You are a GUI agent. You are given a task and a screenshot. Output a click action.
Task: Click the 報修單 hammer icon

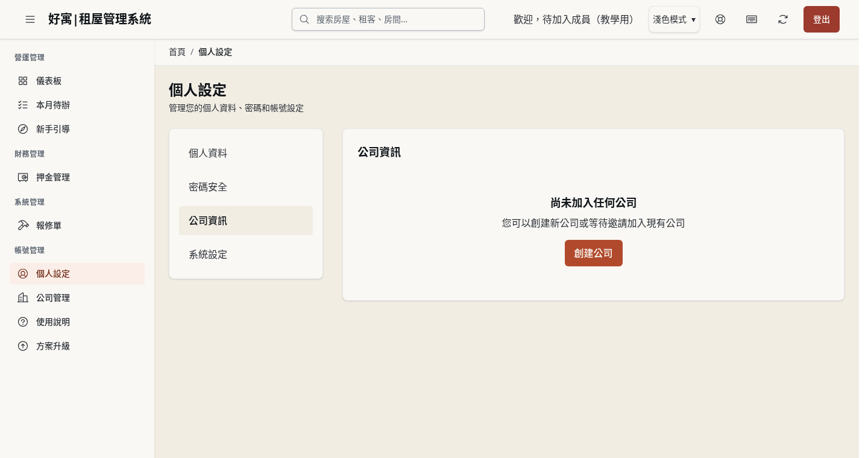23,225
